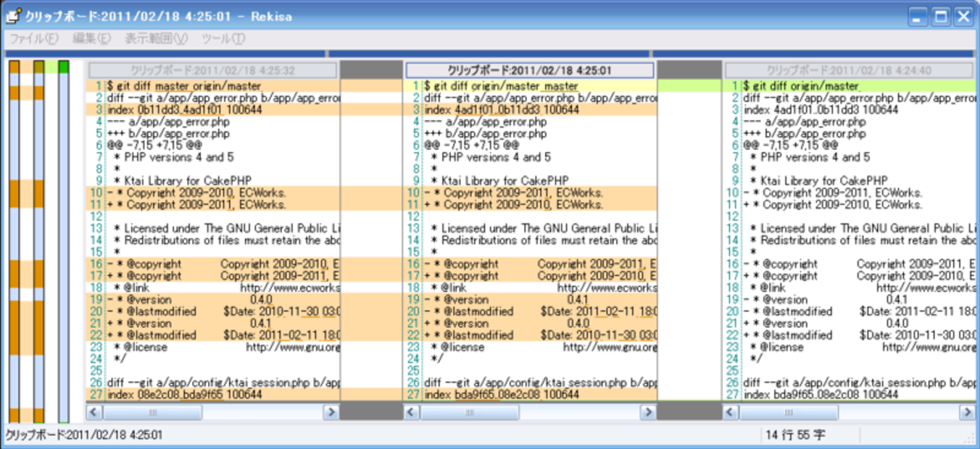Click the green-topped third overview bar
The image size is (980, 449).
tap(63, 241)
